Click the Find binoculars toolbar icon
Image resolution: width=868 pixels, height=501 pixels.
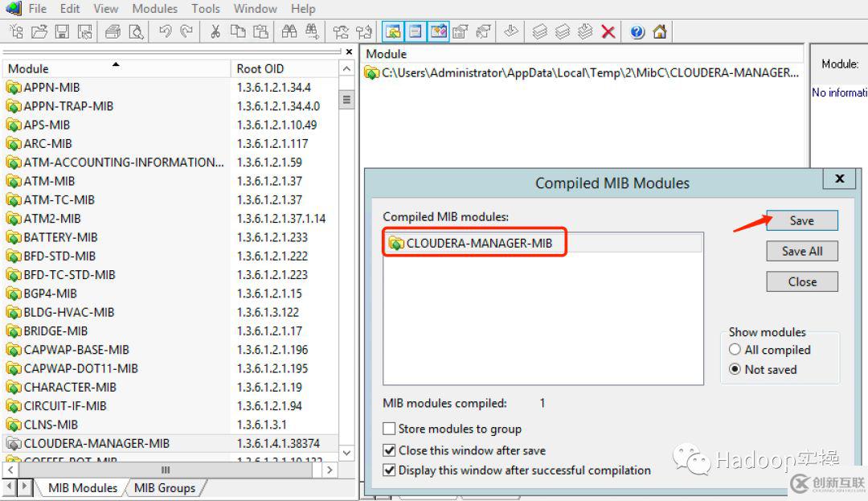click(x=289, y=32)
